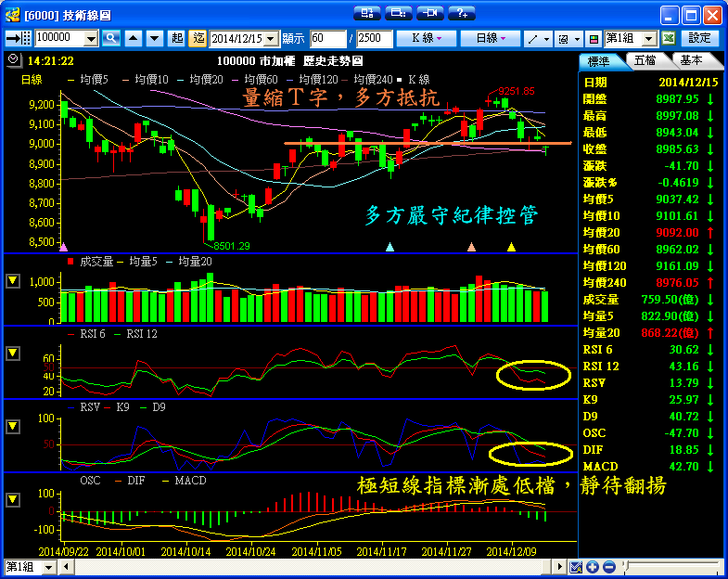
Task: Click the Excel export icon
Action: coord(668,38)
